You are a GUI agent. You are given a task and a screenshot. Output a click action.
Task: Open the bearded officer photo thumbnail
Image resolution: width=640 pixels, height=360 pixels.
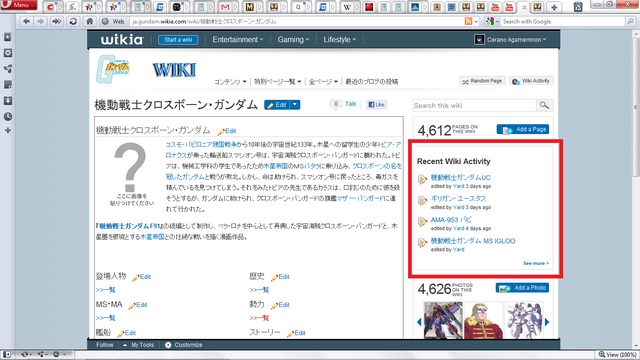483,320
